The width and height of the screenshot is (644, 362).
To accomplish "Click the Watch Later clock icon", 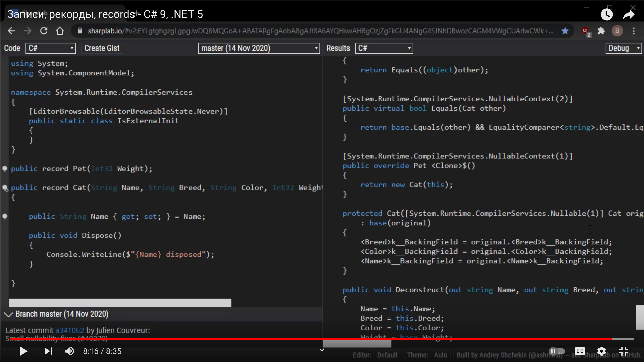I will point(606,14).
